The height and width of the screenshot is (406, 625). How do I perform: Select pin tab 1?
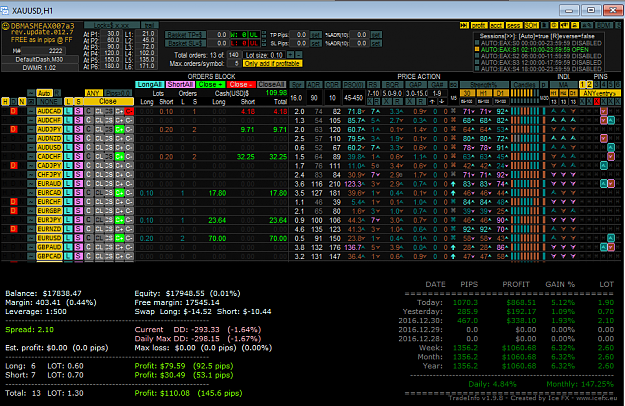click(582, 84)
